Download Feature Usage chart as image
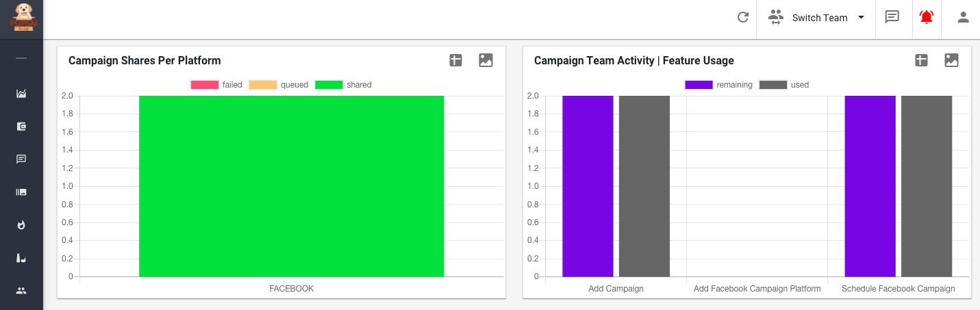The width and height of the screenshot is (980, 310). 951,60
